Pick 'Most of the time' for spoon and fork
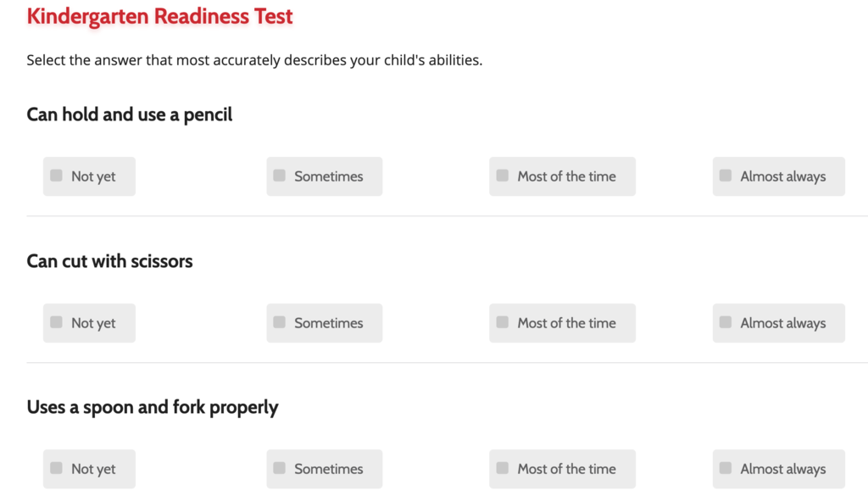The width and height of the screenshot is (868, 491). [562, 469]
